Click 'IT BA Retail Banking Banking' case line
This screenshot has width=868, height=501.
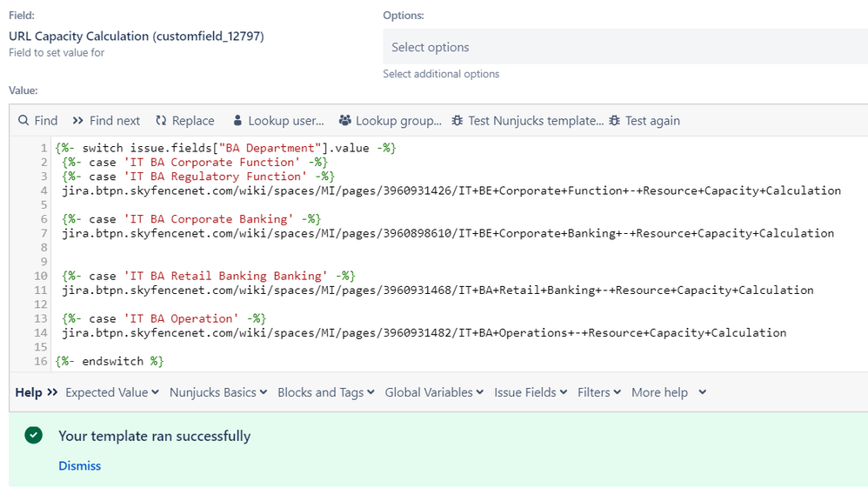209,276
